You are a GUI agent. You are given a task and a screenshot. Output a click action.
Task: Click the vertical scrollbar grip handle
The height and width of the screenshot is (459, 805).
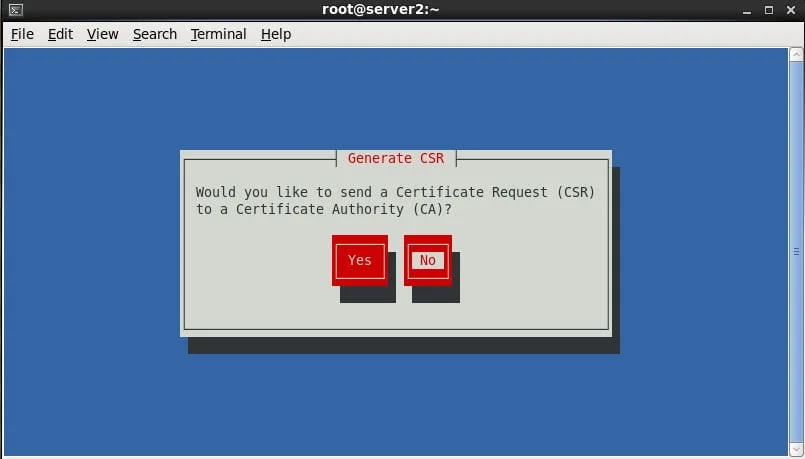pyautogui.click(x=796, y=251)
